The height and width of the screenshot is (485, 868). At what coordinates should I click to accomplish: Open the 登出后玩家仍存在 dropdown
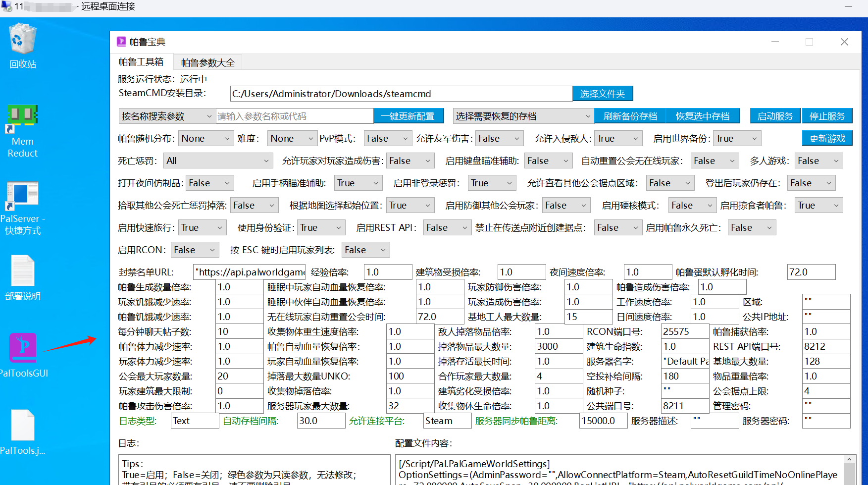[811, 183]
